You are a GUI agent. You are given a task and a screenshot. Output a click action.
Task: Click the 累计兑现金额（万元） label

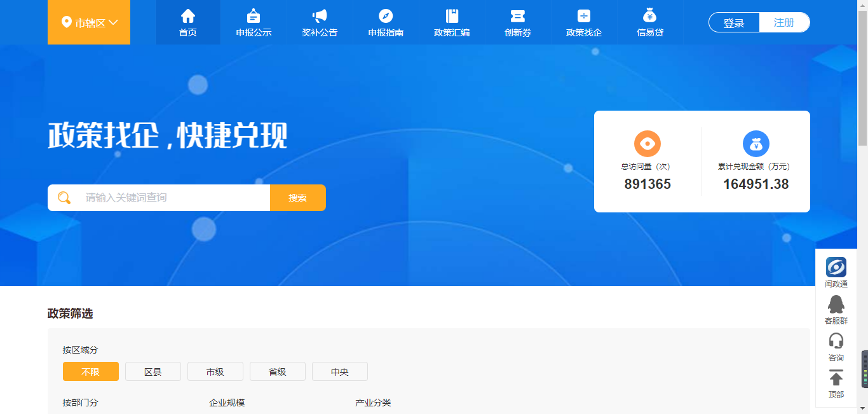click(756, 167)
